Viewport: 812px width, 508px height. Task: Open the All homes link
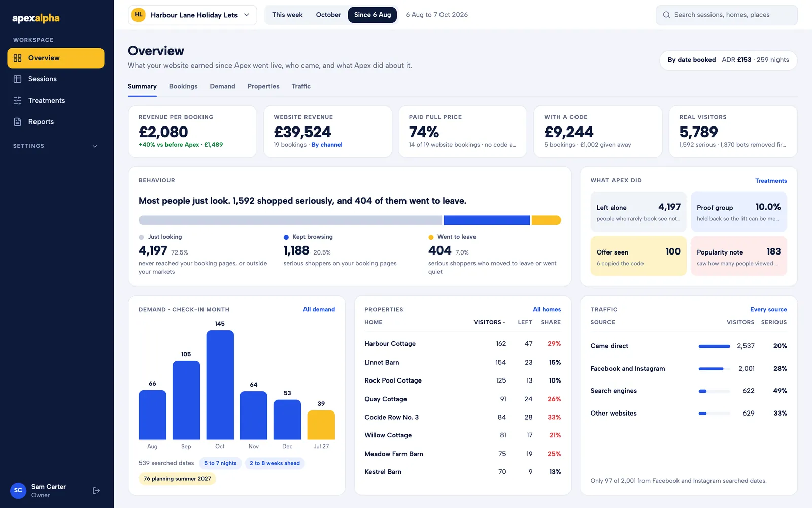point(547,309)
